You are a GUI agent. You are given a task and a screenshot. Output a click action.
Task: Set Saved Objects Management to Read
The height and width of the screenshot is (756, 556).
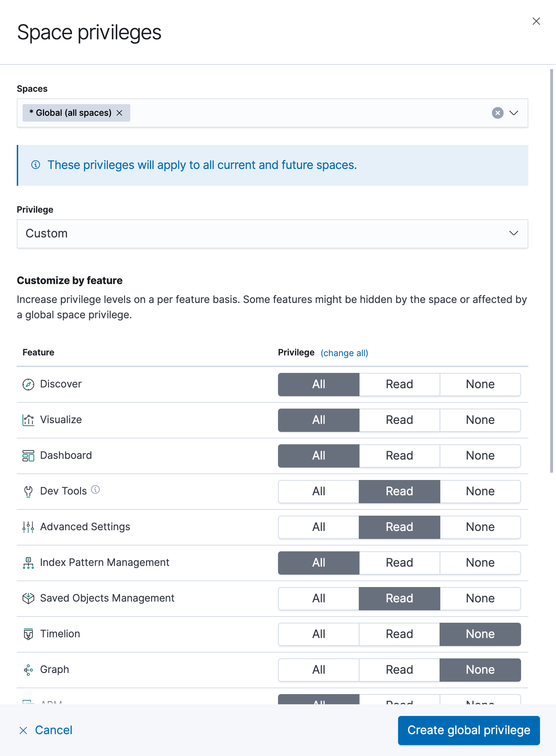(x=400, y=598)
